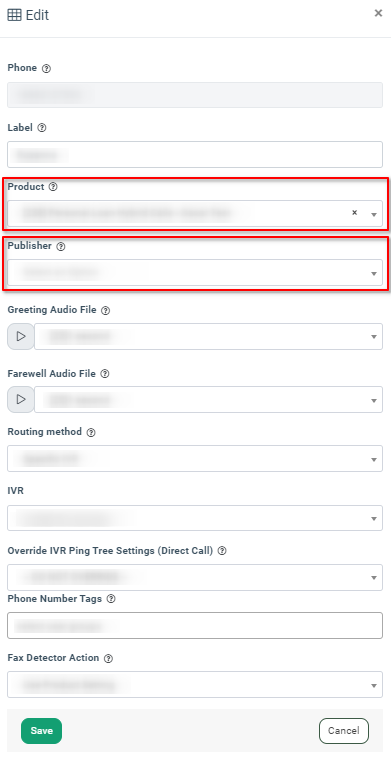Click the Fax Detector Action help icon
391x760 pixels.
tap(109, 659)
